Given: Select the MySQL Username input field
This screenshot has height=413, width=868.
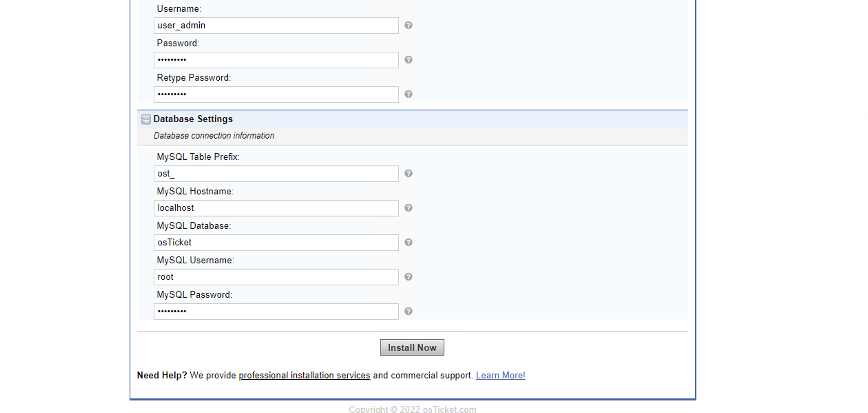Looking at the screenshot, I should [276, 276].
